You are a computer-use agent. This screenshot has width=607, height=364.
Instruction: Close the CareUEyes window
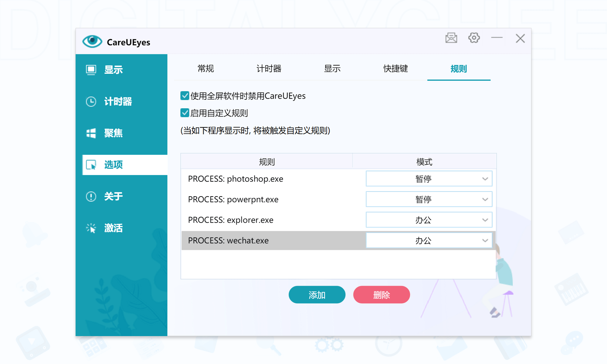point(520,39)
